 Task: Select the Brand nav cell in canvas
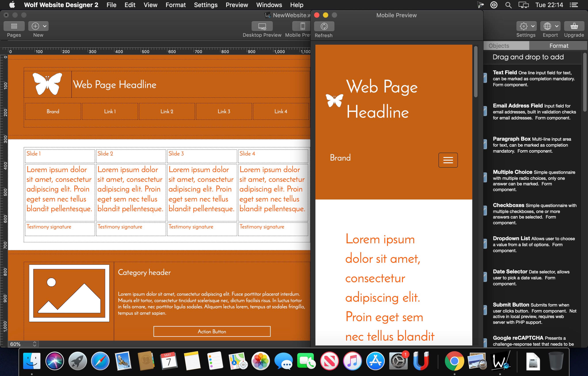coord(53,111)
